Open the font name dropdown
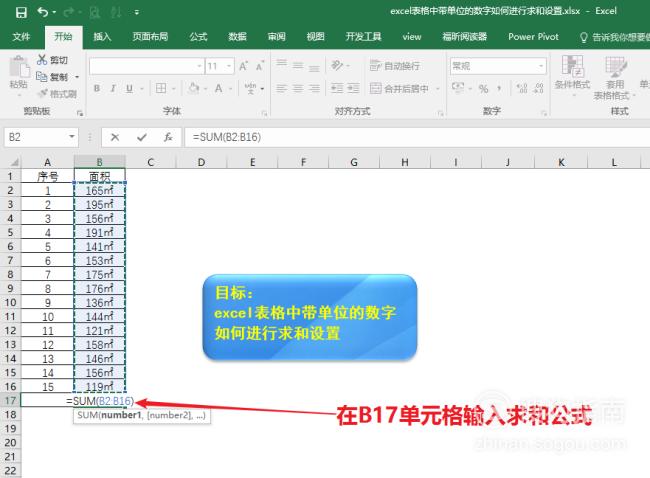 pos(199,66)
